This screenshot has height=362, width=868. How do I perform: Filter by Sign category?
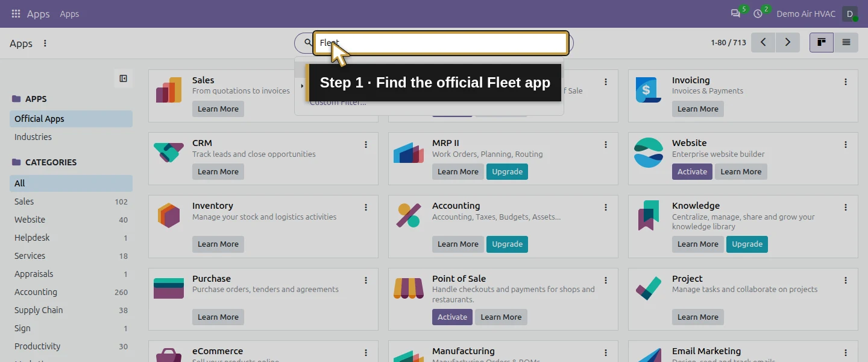point(71,328)
